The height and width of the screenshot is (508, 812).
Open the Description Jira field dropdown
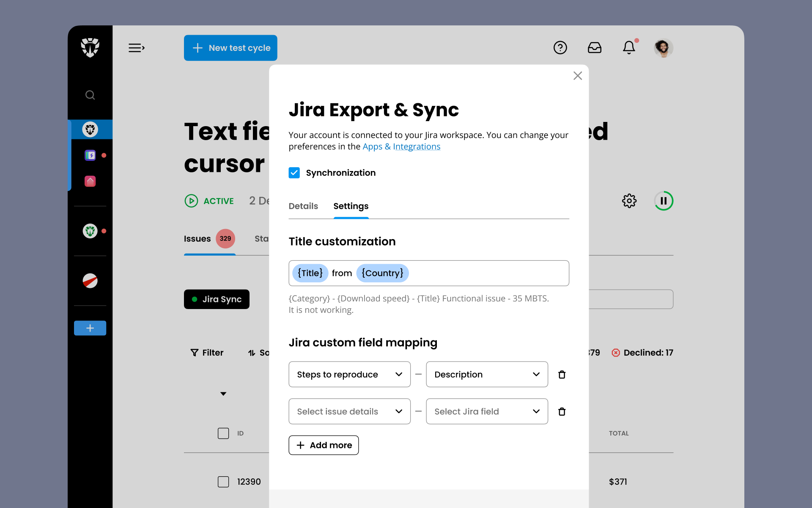pyautogui.click(x=487, y=374)
